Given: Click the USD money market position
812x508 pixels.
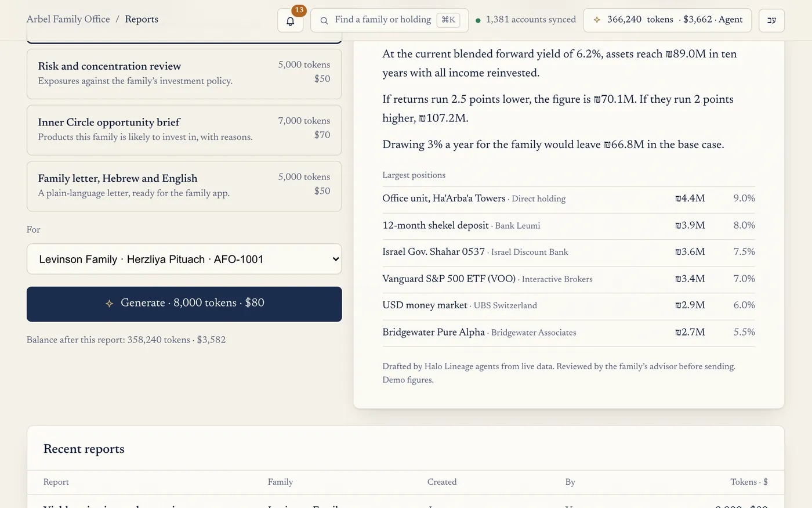Looking at the screenshot, I should click(568, 305).
